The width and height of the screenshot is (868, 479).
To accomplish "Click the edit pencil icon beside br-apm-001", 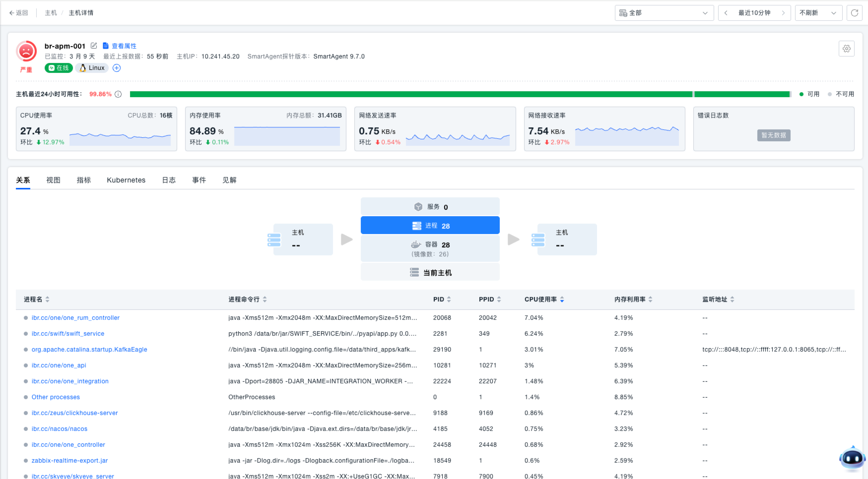I will coord(94,46).
